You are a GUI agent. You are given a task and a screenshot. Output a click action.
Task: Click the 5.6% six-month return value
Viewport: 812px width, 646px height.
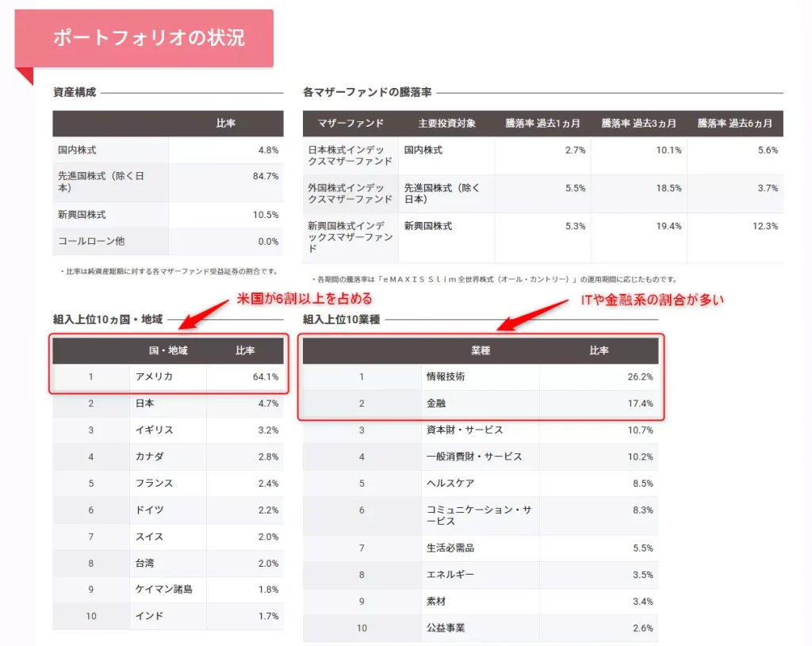point(768,150)
